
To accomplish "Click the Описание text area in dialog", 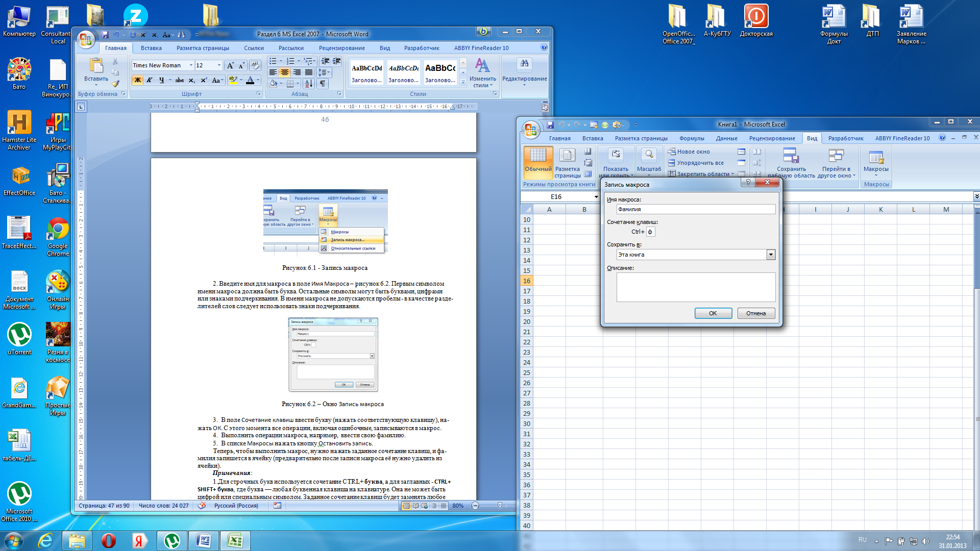I will coord(696,287).
